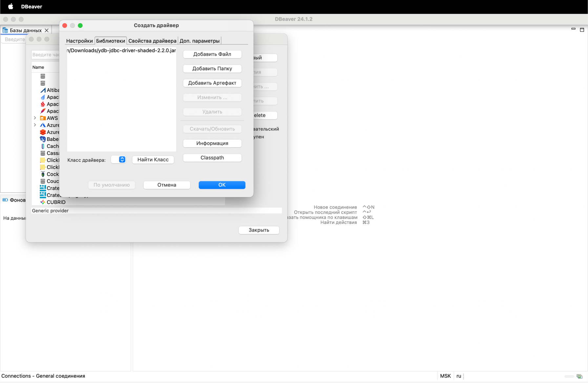588x383 pixels.
Task: Close the Базы данных panel tab
Action: point(47,30)
